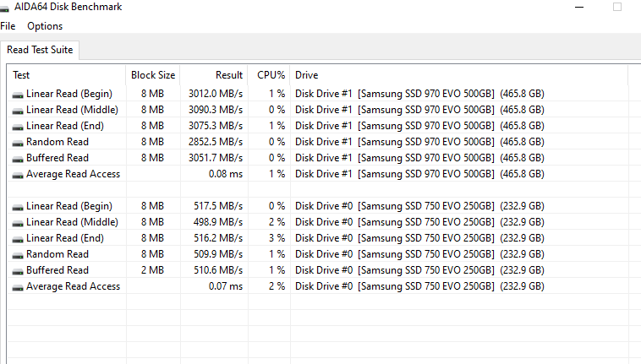
Task: Click the 3 % CPU usage cell
Action: coord(277,238)
